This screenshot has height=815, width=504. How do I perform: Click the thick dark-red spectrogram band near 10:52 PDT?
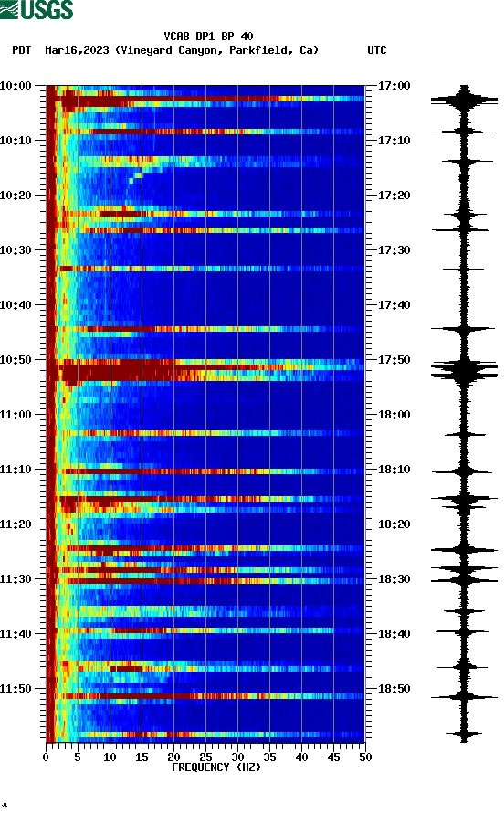[x=205, y=372]
